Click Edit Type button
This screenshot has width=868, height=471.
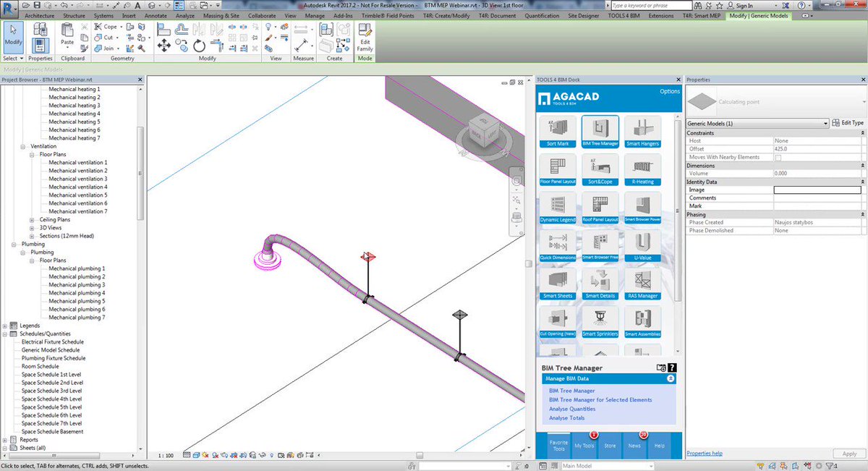(848, 124)
